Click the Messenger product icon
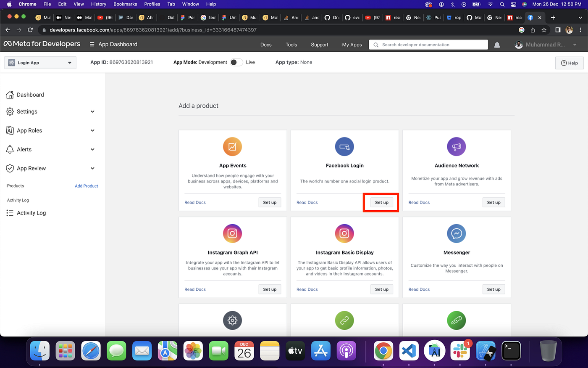This screenshot has height=368, width=588. (x=457, y=233)
